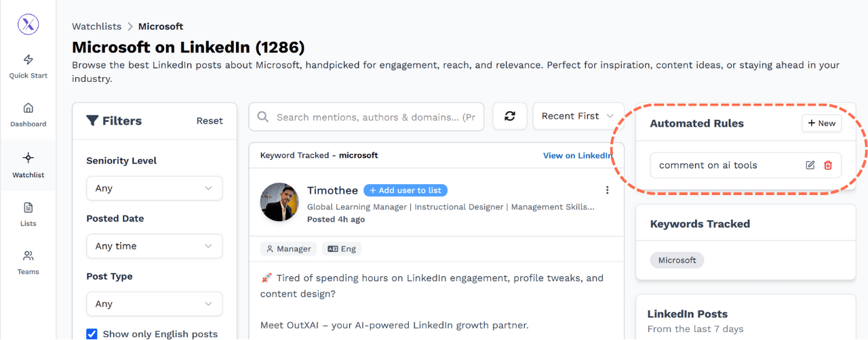Open three-dot menu on Timothee's post
This screenshot has width=868, height=340.
point(607,190)
